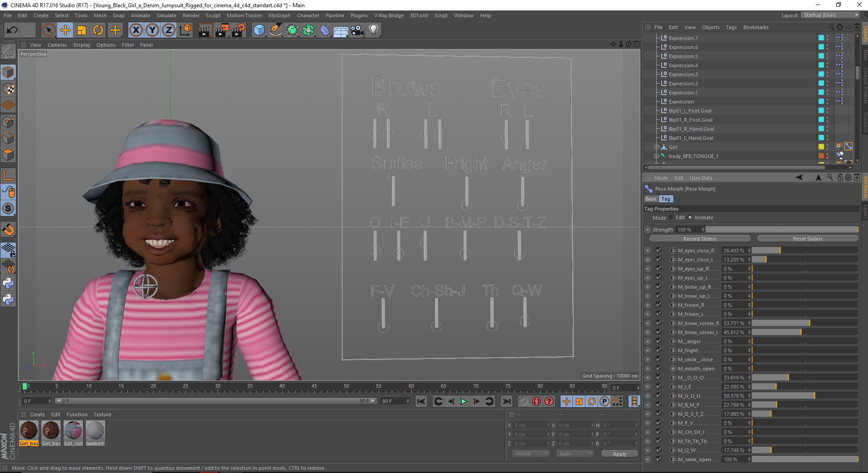This screenshot has height=473, width=868.
Task: Click the Enable Axis L-shaped icon
Action: (8, 175)
